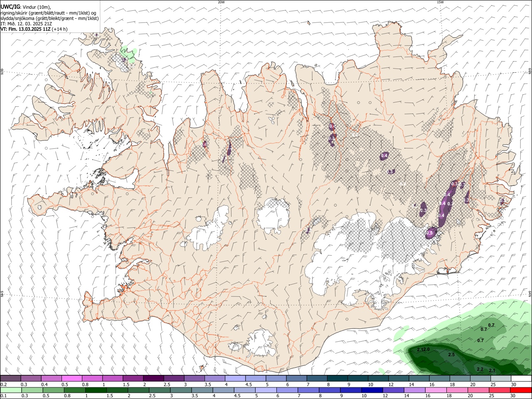
Task: Click the 'IT: Mið. 12. 03. 2025 21Z' line
Action: [26, 24]
